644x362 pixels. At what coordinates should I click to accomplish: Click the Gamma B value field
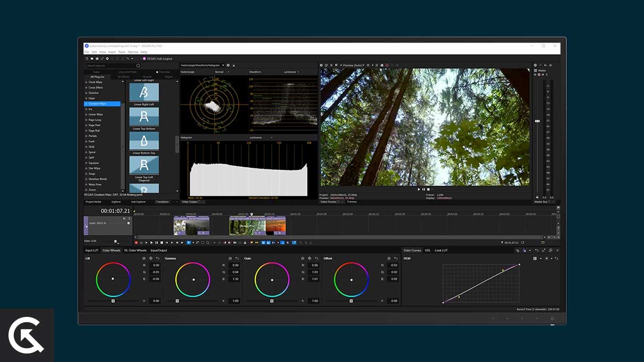click(x=234, y=279)
